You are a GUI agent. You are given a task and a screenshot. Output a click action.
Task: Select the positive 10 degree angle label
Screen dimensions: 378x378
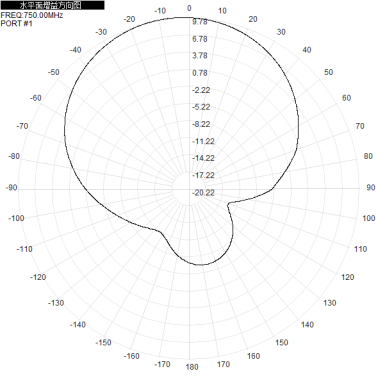(222, 11)
